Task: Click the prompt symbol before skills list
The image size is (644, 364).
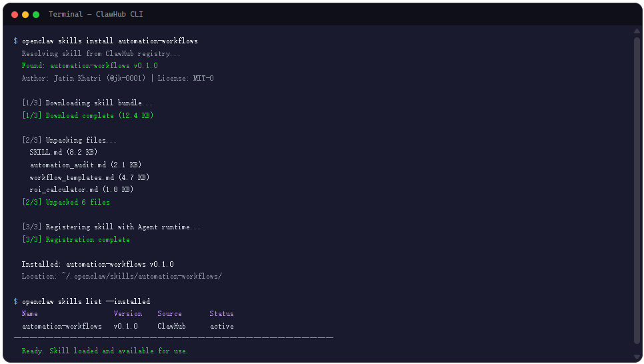Action: point(15,301)
